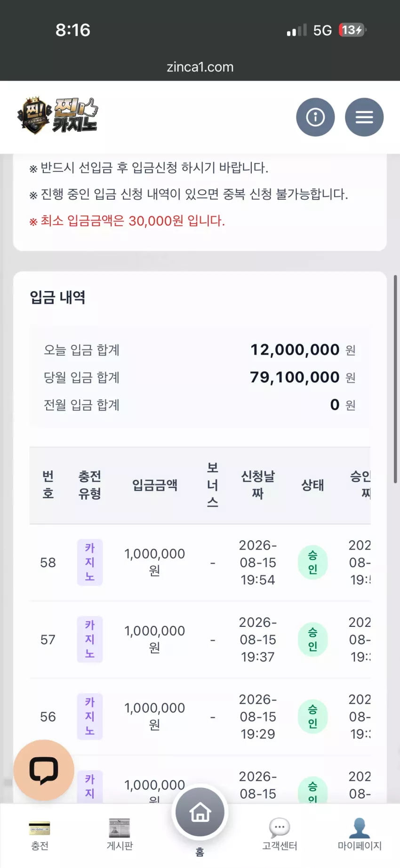Click the 카지노 tag in row 57
Screen dimensions: 400x868
[x=90, y=640]
